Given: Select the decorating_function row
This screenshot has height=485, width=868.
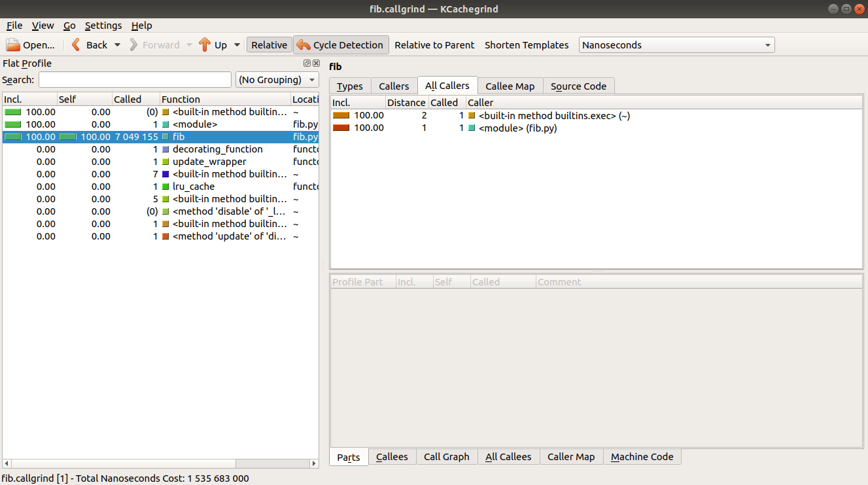Looking at the screenshot, I should [x=160, y=149].
